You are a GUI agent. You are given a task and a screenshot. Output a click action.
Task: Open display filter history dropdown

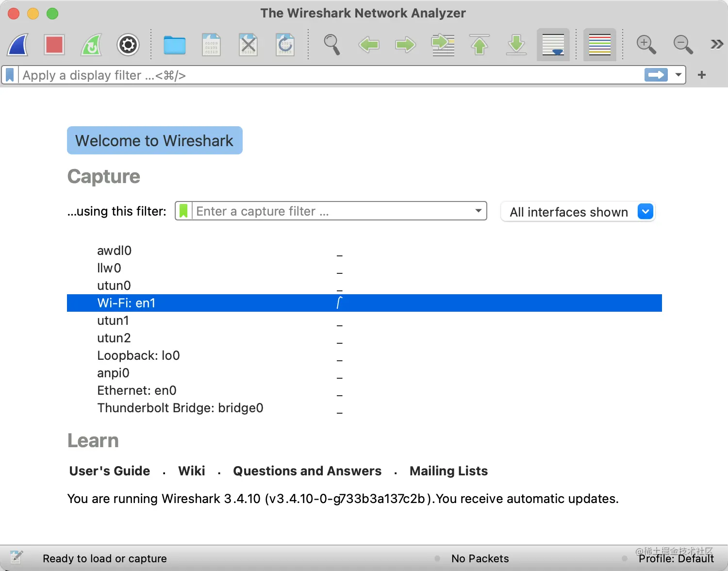click(678, 75)
